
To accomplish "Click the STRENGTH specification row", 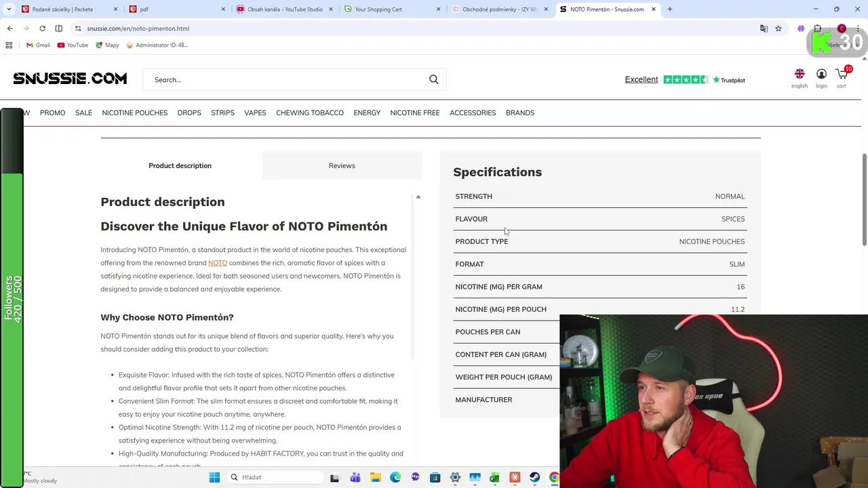I will [600, 197].
